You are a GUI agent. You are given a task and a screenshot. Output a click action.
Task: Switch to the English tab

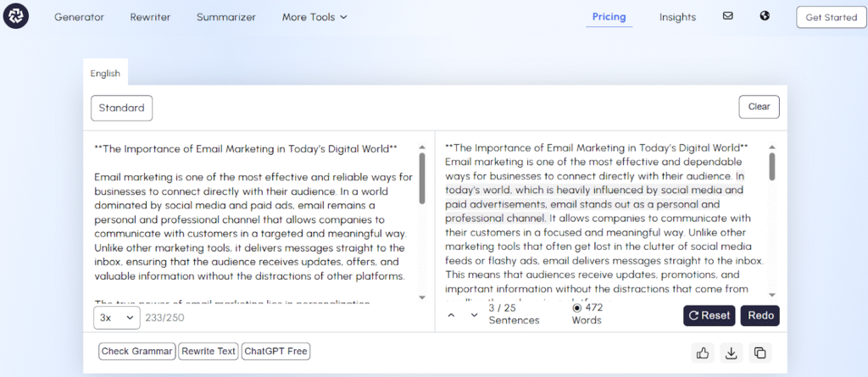105,73
